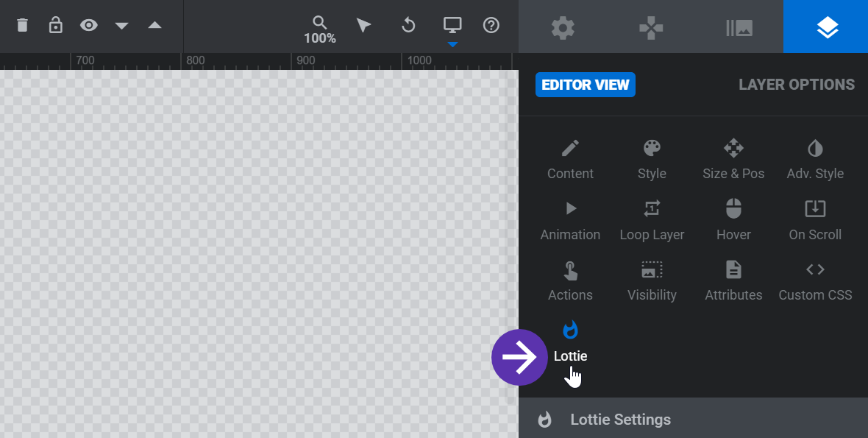This screenshot has height=438, width=868.
Task: Open the On Scroll option
Action: 815,220
